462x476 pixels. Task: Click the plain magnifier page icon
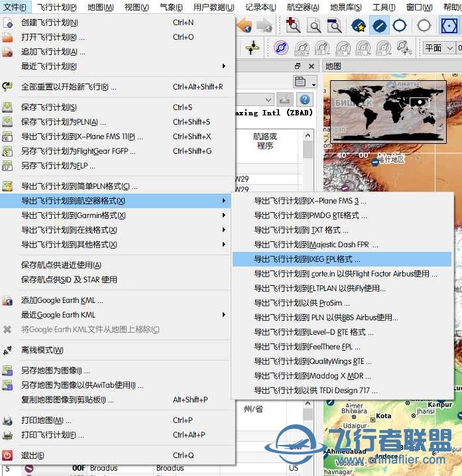click(314, 25)
